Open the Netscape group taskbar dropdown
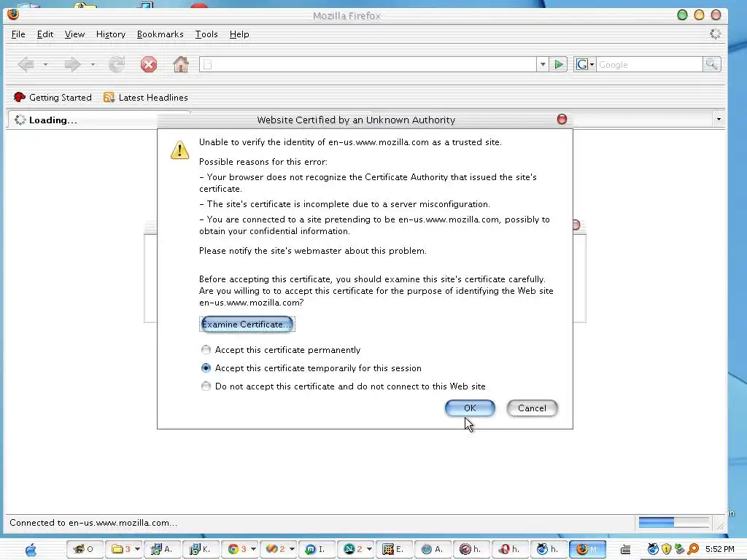Viewport: 747px width, 560px height. (369, 549)
